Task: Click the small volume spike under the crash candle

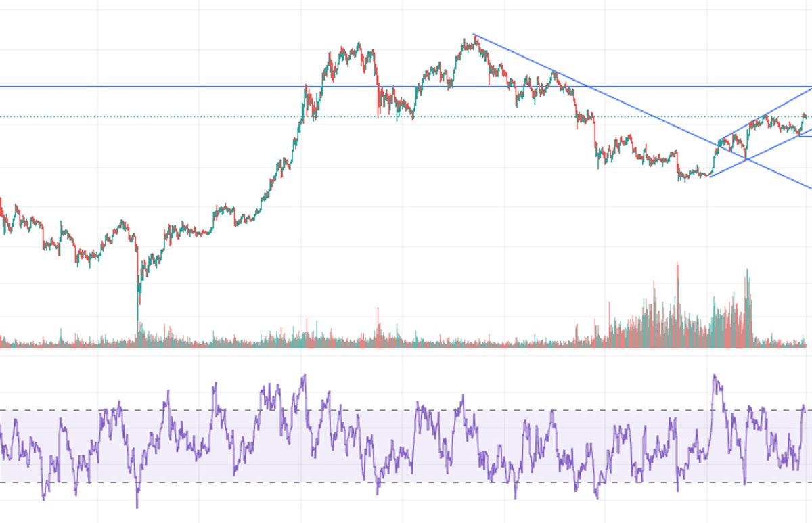Action: tap(140, 332)
